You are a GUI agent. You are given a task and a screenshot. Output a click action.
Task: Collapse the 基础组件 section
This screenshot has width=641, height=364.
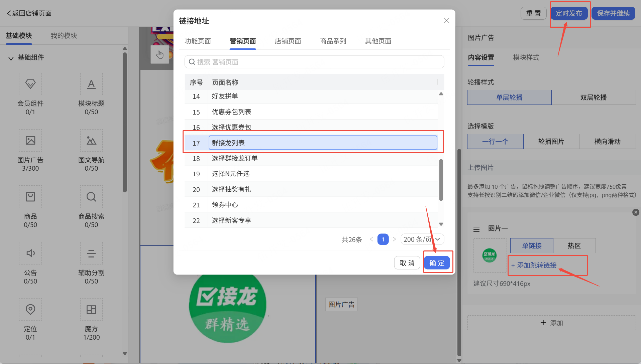coord(11,58)
